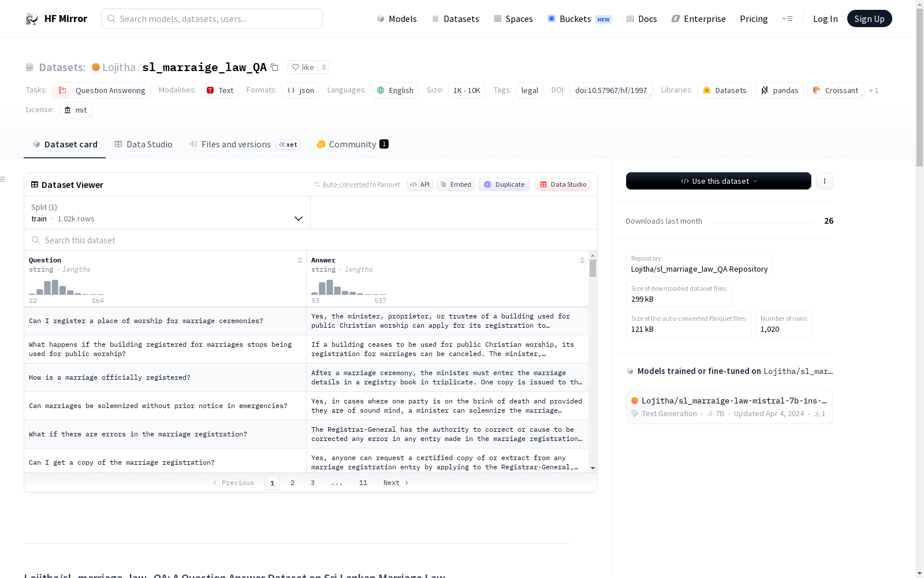Click the Datasets: breadcrumb link

62,67
